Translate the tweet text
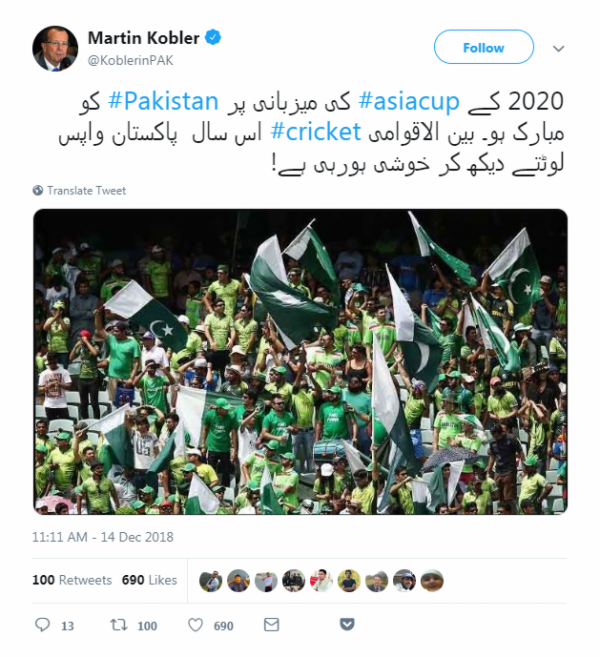The height and width of the screenshot is (657, 600). [86, 191]
